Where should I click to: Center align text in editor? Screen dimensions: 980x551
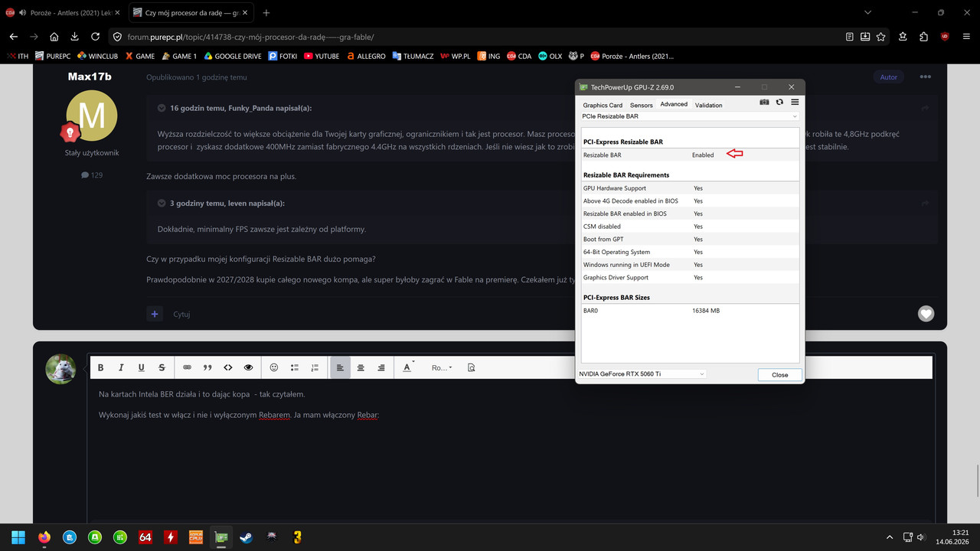click(361, 367)
